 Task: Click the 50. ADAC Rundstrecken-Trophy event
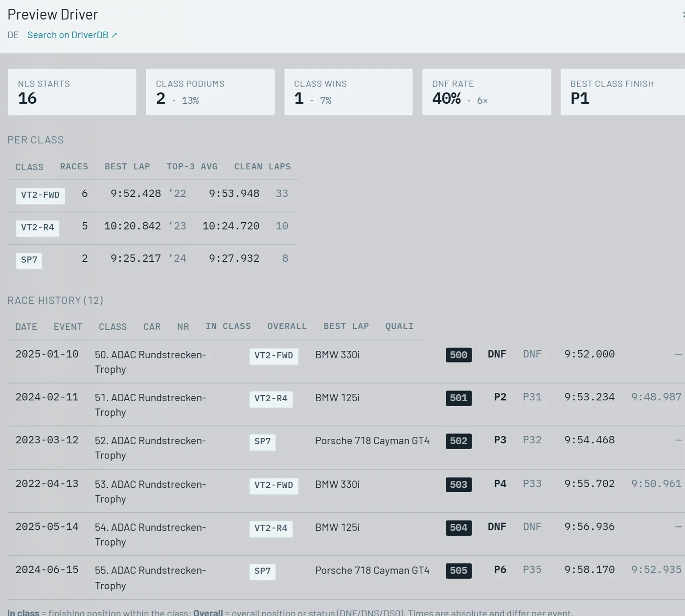(150, 362)
